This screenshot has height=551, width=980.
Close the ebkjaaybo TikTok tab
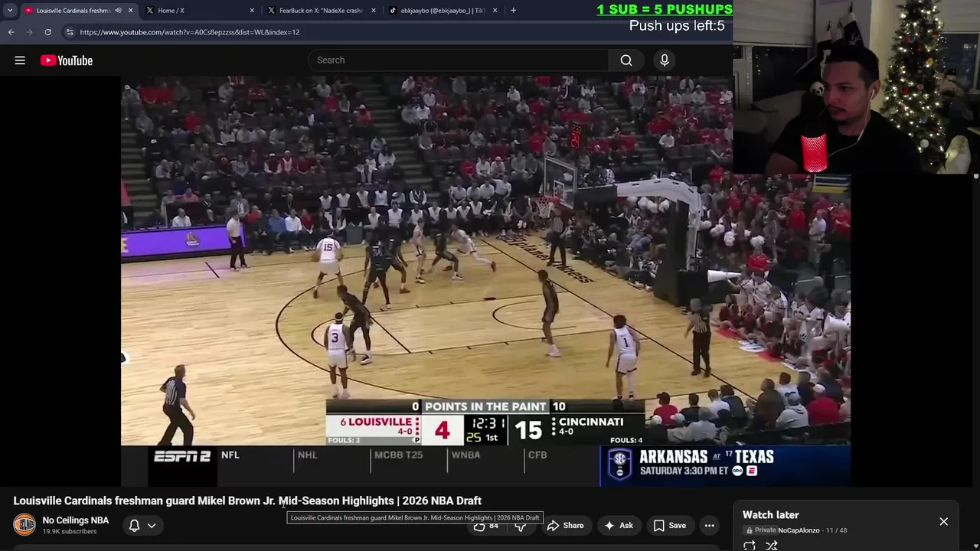click(495, 11)
